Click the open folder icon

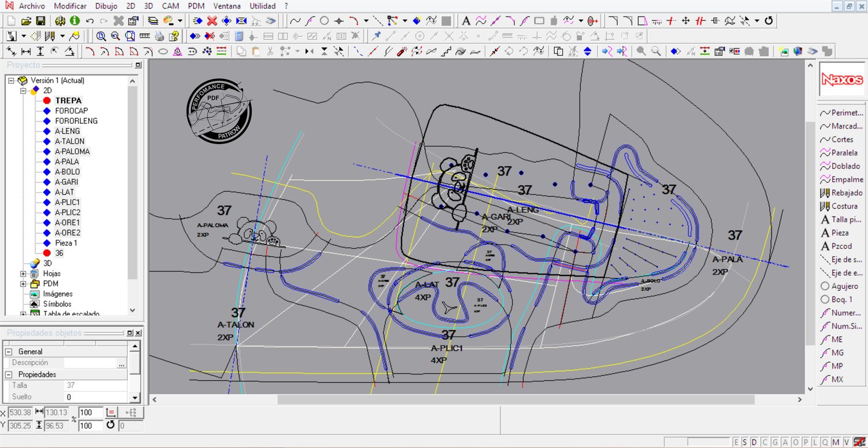click(x=26, y=21)
